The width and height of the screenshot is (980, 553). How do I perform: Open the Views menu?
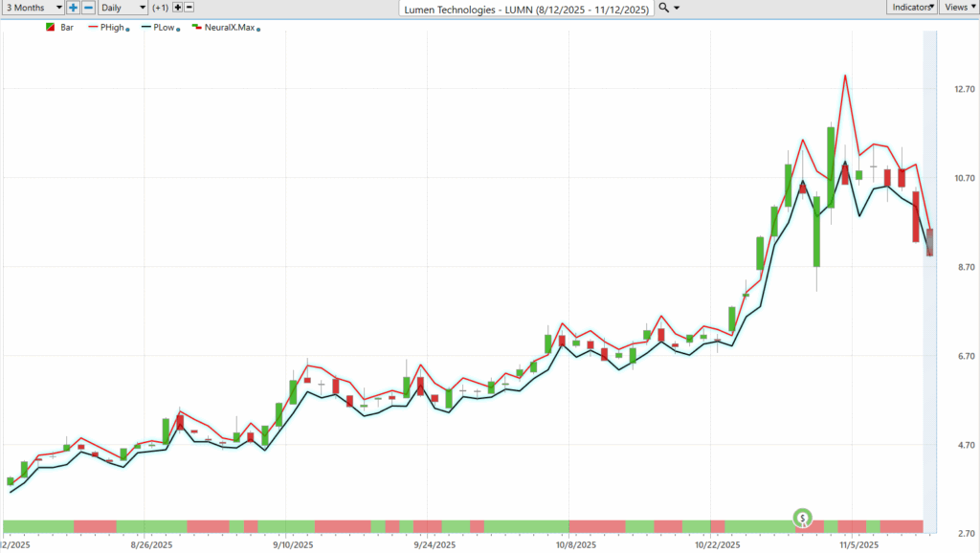tap(959, 7)
